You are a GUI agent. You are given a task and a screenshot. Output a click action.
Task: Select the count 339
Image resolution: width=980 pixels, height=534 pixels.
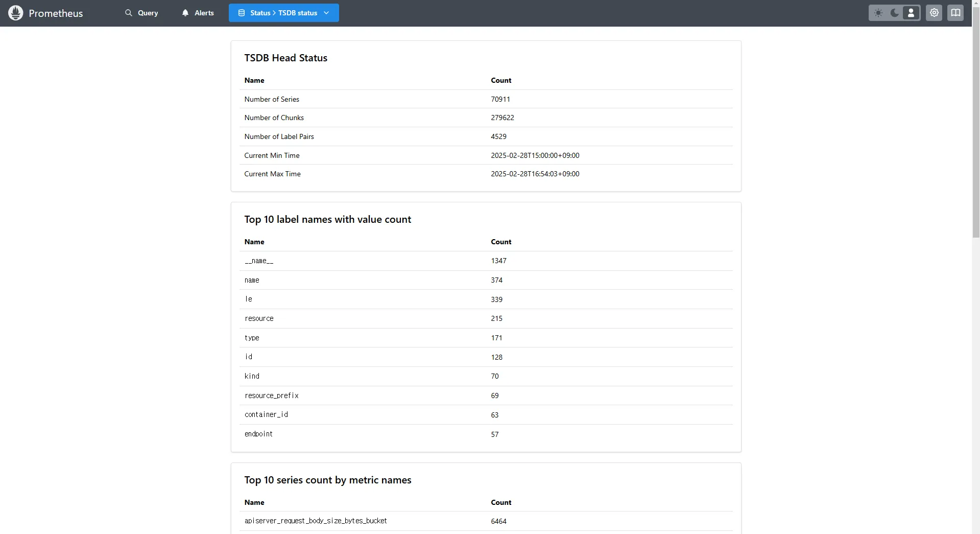(x=496, y=299)
